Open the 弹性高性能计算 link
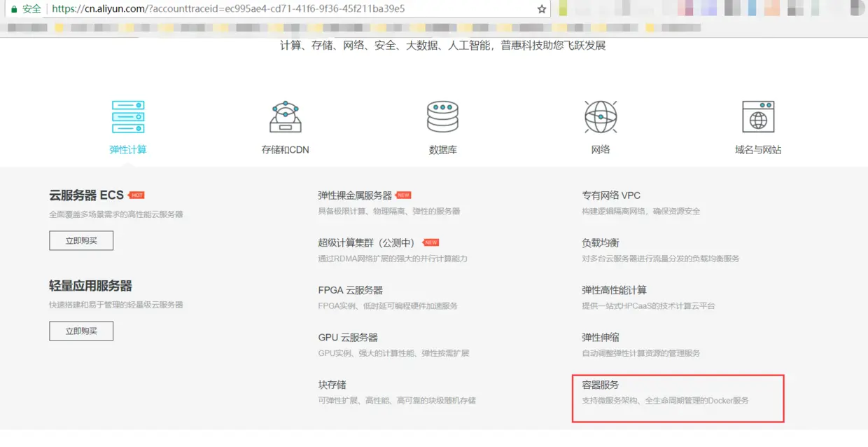 click(x=614, y=290)
